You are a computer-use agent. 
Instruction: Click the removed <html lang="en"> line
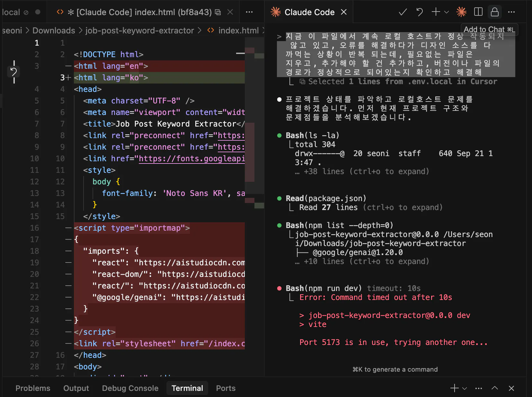point(159,66)
